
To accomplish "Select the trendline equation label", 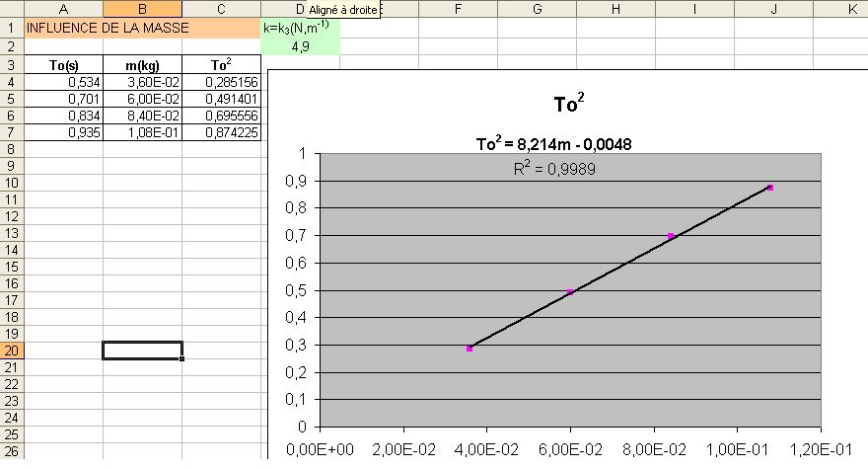I will [553, 144].
